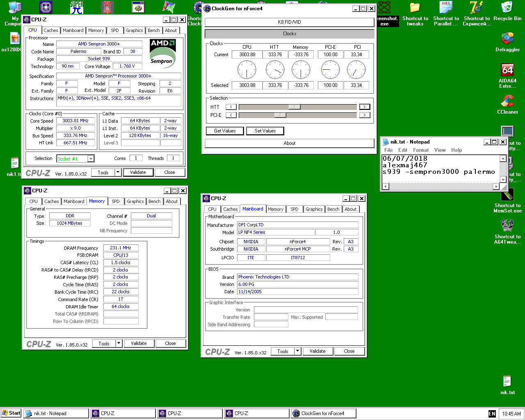Viewport: 525px width, 420px height.
Task: Open the Bench tab in top CPU-Z window
Action: pos(154,30)
